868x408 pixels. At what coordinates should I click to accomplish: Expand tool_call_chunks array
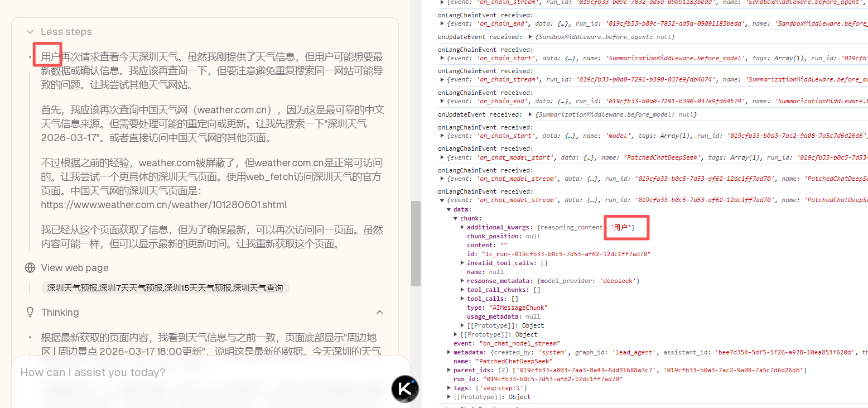coord(463,290)
